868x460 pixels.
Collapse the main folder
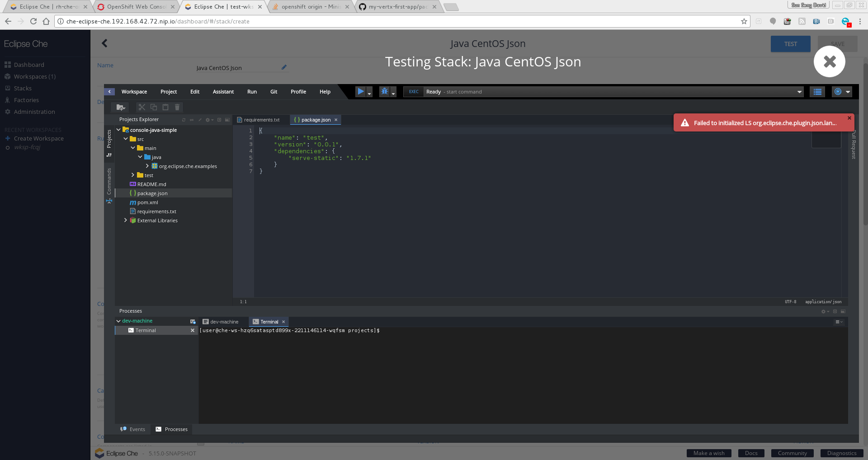[133, 148]
